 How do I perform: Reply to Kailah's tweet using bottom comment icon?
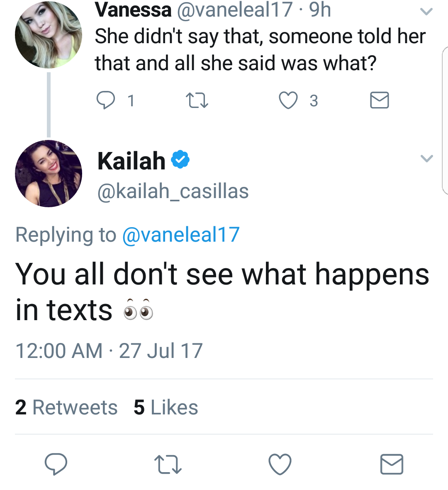coord(56,464)
